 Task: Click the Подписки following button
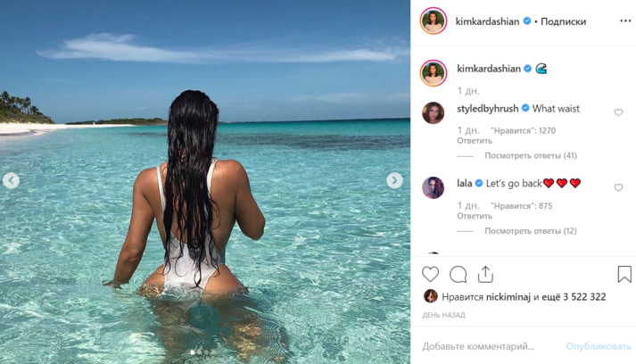point(564,21)
